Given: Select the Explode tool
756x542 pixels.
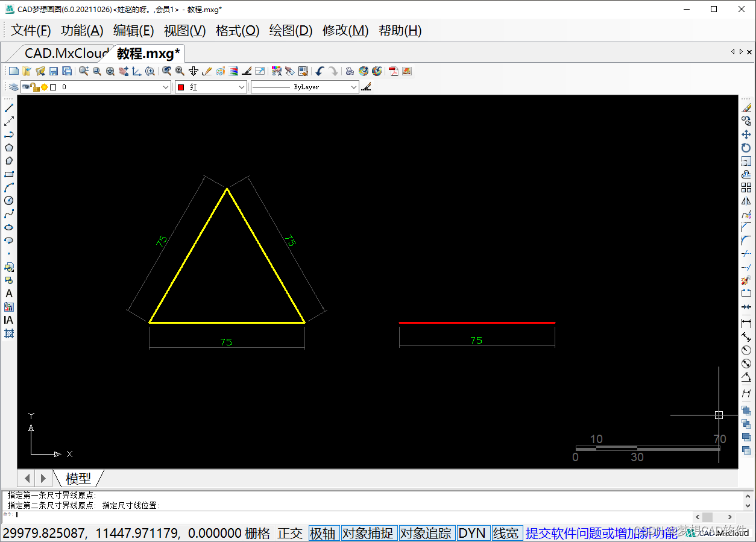Looking at the screenshot, I should (x=746, y=280).
